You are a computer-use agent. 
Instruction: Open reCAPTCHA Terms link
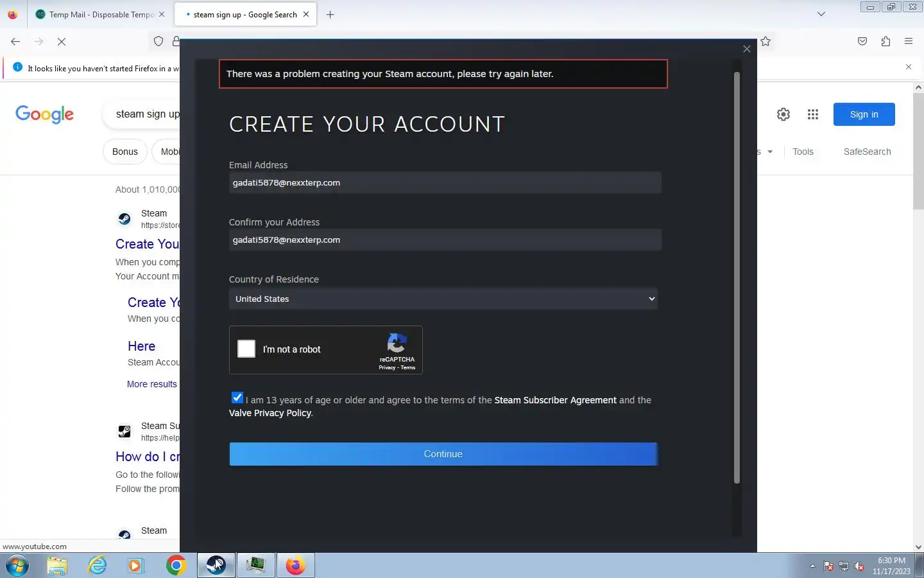(408, 367)
